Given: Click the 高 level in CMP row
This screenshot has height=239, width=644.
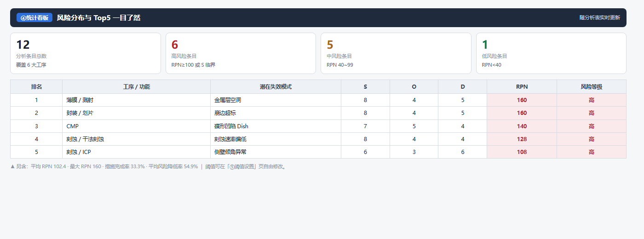Looking at the screenshot, I should click(x=592, y=126).
